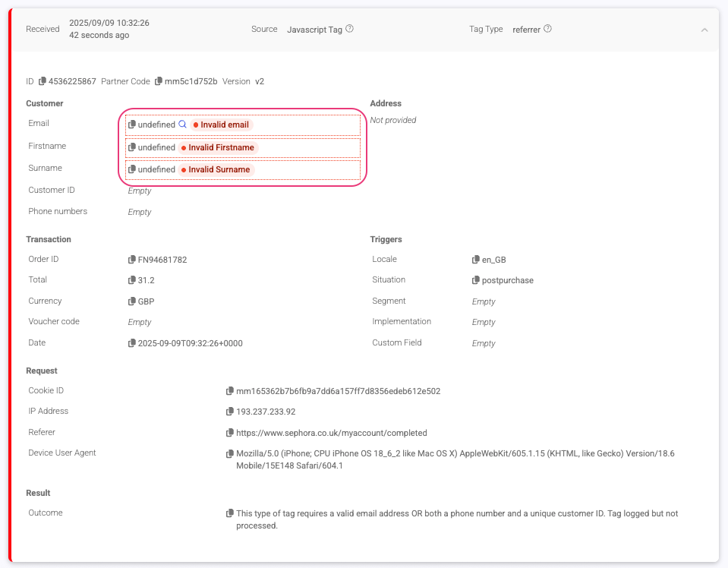
Task: Copy the Partner Code value
Action: pyautogui.click(x=159, y=81)
